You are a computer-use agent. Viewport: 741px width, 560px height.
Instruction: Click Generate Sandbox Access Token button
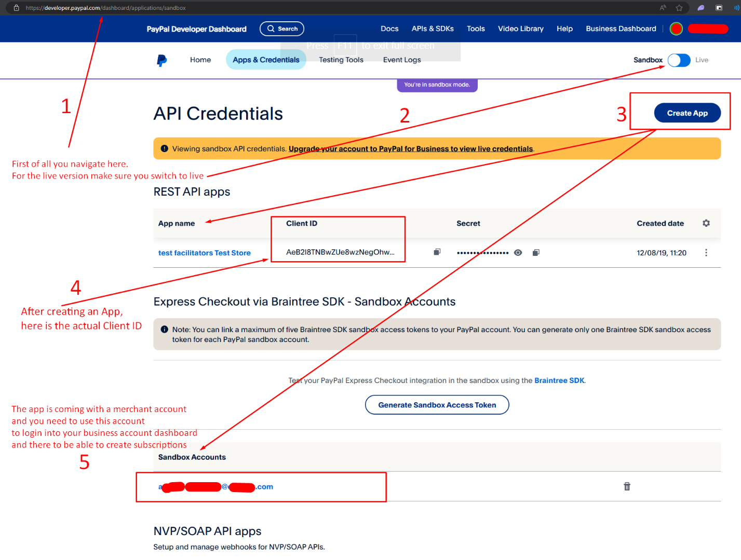pos(437,405)
